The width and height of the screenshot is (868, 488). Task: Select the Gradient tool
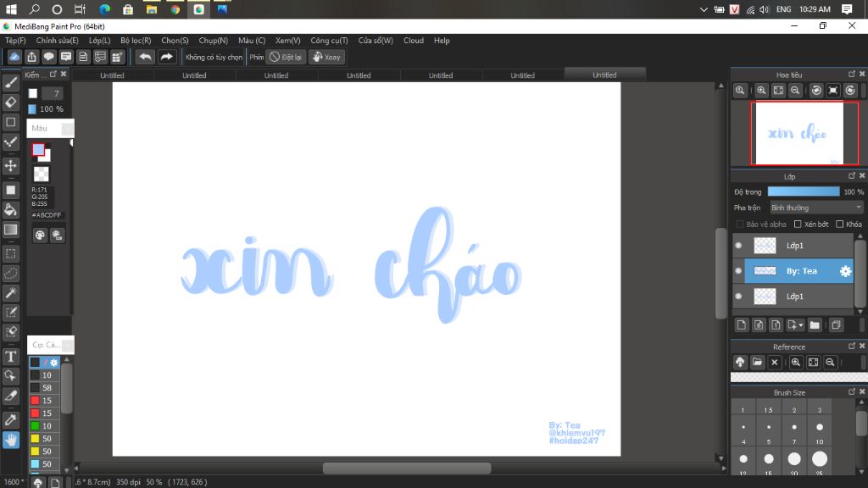coord(10,230)
